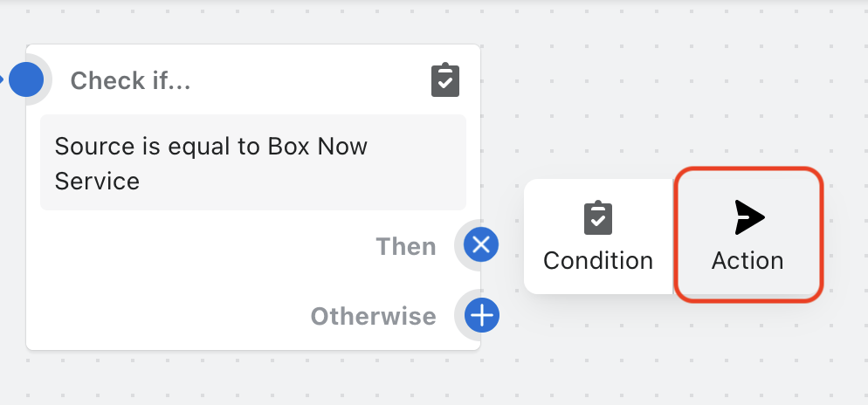The height and width of the screenshot is (405, 868).
Task: Click the word "Service" in the rule
Action: click(x=97, y=181)
